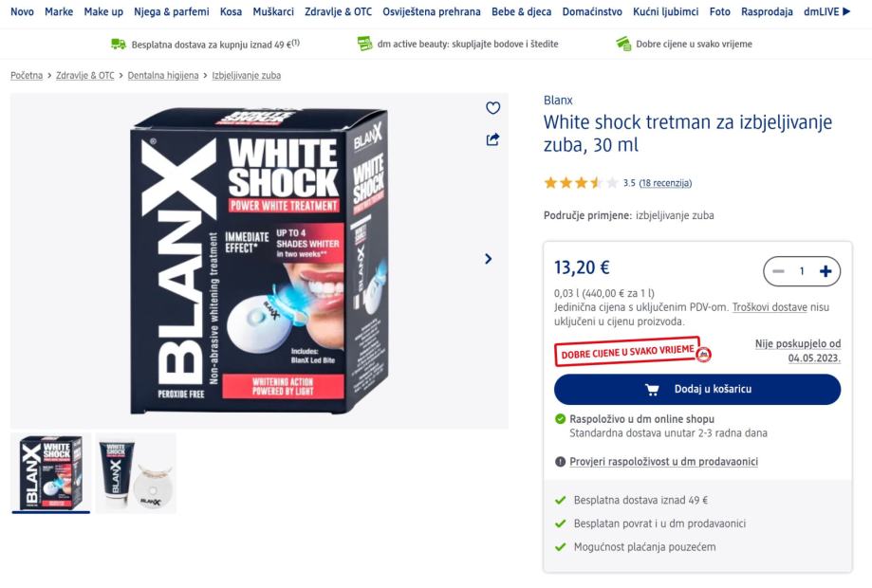Image resolution: width=872 pixels, height=588 pixels.
Task: Click the quantity input field showing 1
Action: pos(802,271)
